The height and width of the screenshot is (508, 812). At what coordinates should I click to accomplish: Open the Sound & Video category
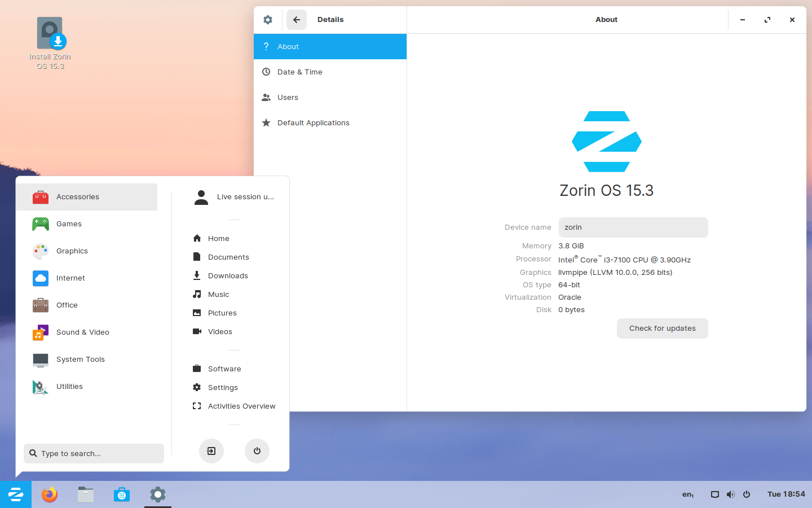point(86,332)
